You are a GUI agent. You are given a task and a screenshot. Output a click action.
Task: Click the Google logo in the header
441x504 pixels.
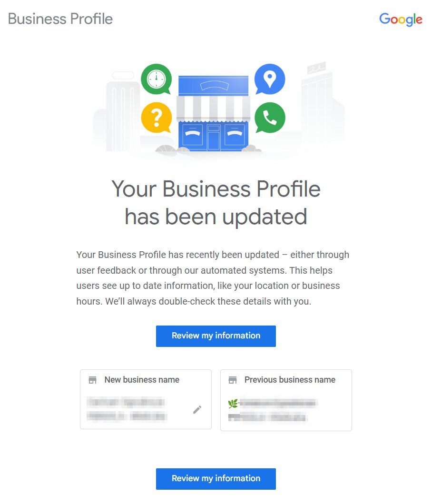pyautogui.click(x=401, y=20)
